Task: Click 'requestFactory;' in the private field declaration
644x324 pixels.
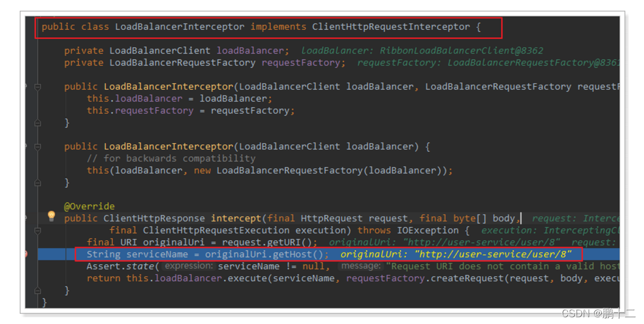Action: [303, 63]
